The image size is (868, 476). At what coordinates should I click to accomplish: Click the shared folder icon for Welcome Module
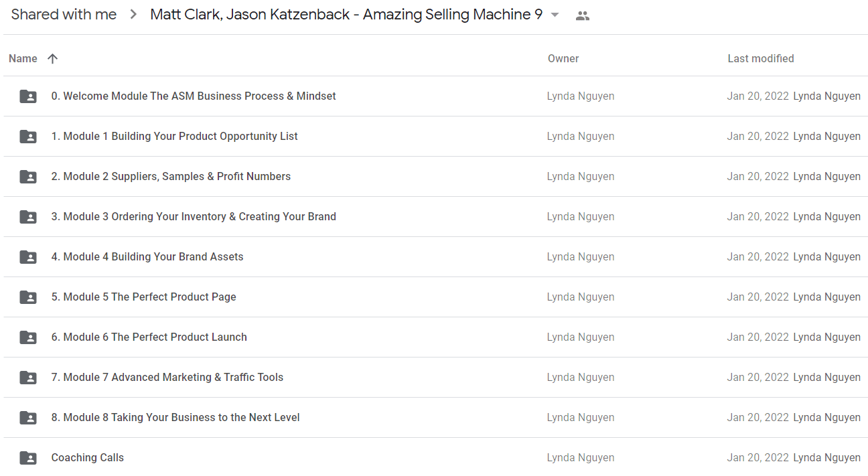point(28,96)
